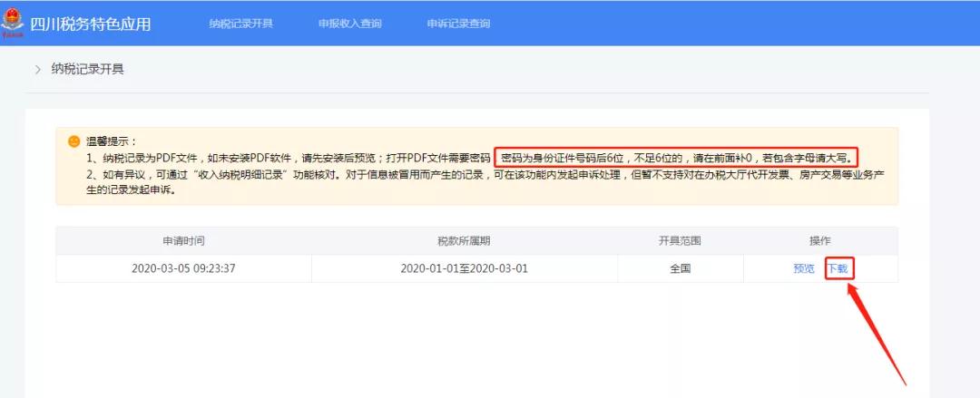Open the 申报收入查询 menu tab

[x=349, y=24]
